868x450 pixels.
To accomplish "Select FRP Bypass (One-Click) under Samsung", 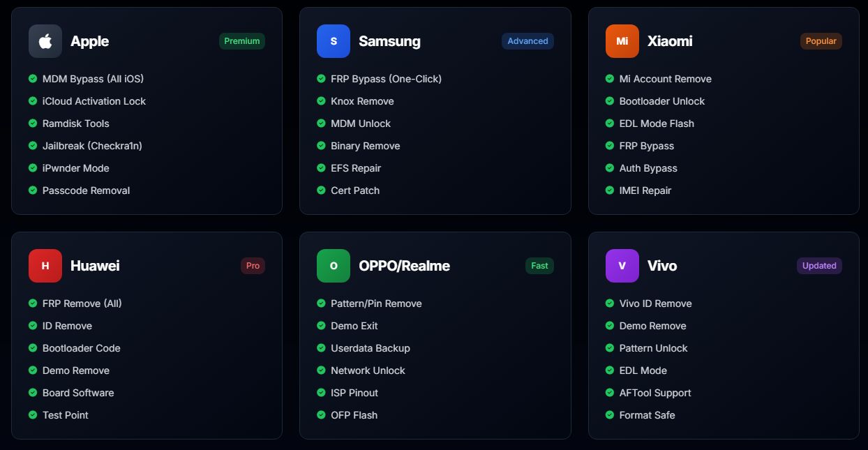I will (x=386, y=79).
